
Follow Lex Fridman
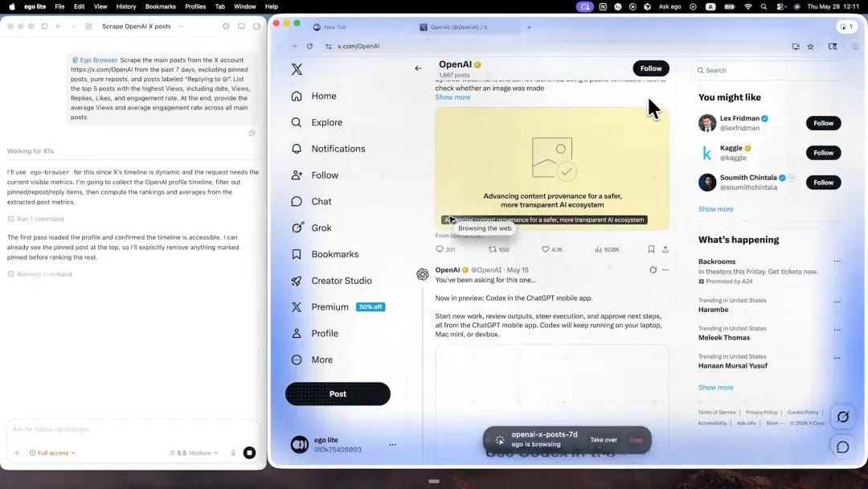click(823, 123)
